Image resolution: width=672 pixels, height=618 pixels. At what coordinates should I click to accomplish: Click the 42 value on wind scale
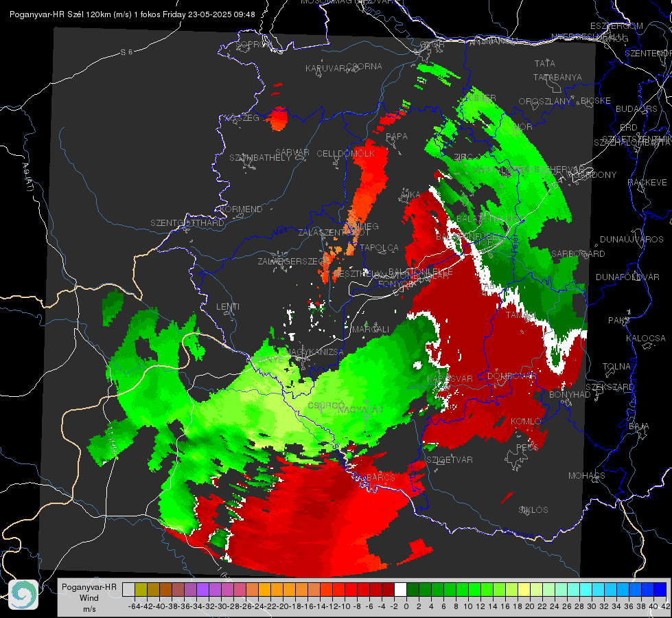[x=665, y=606]
